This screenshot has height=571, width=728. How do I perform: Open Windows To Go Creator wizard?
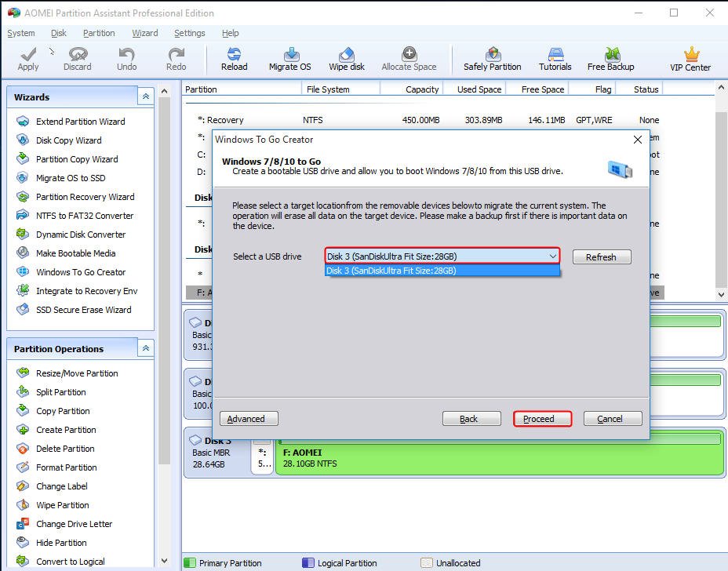point(71,272)
